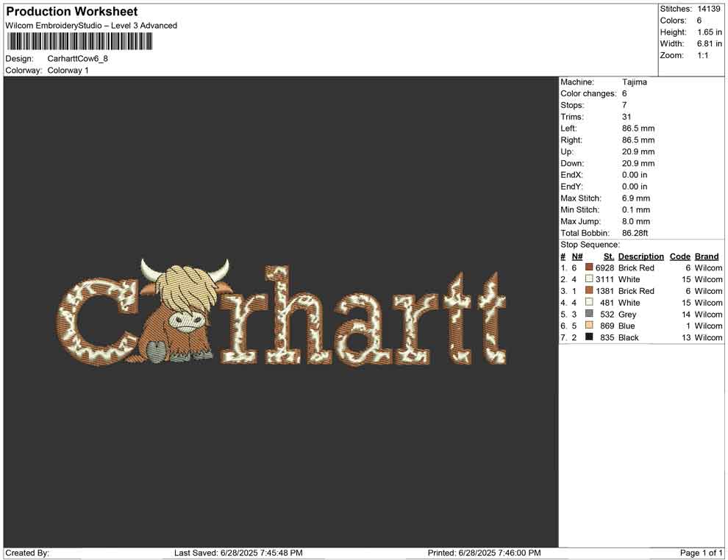Click the Trims value 31
This screenshot has width=728, height=560.
(x=627, y=116)
